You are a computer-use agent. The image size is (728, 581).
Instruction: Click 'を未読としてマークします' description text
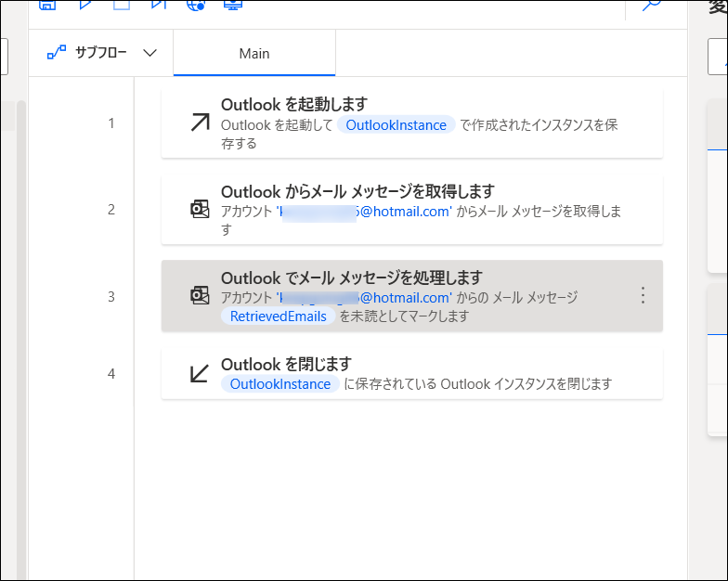tap(405, 316)
